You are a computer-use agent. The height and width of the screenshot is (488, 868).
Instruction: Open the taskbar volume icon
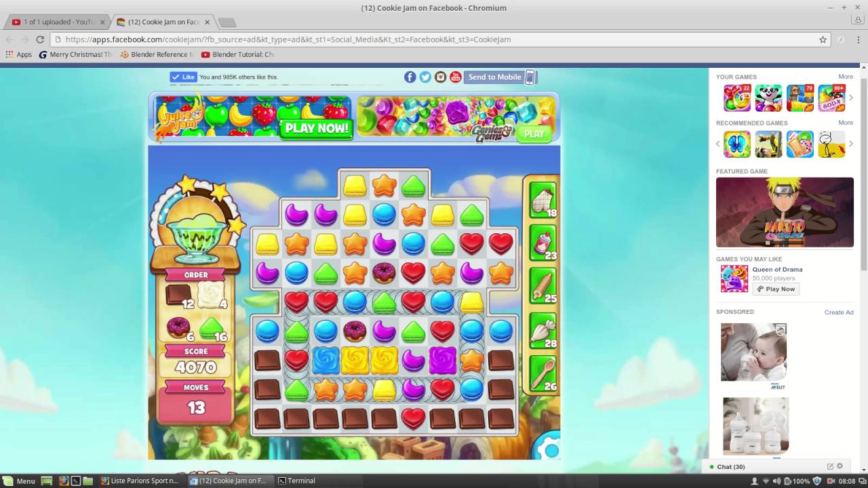[x=778, y=481]
